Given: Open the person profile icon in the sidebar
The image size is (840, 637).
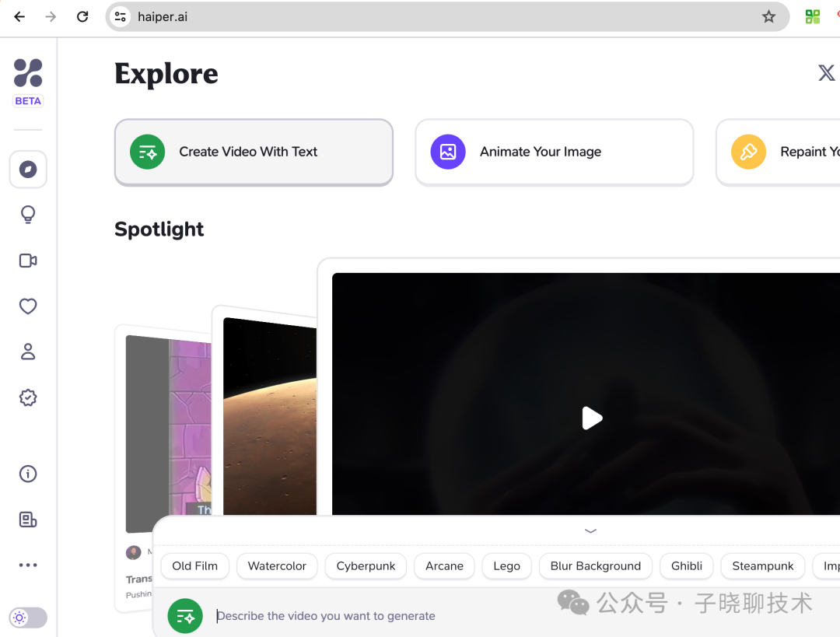Looking at the screenshot, I should pyautogui.click(x=28, y=352).
